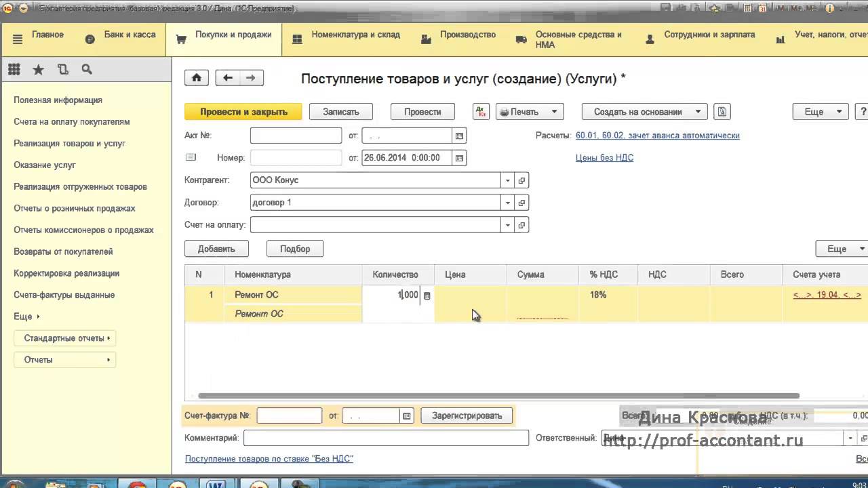
Task: Open calendar picker for 26.06.2014 date
Action: [459, 158]
